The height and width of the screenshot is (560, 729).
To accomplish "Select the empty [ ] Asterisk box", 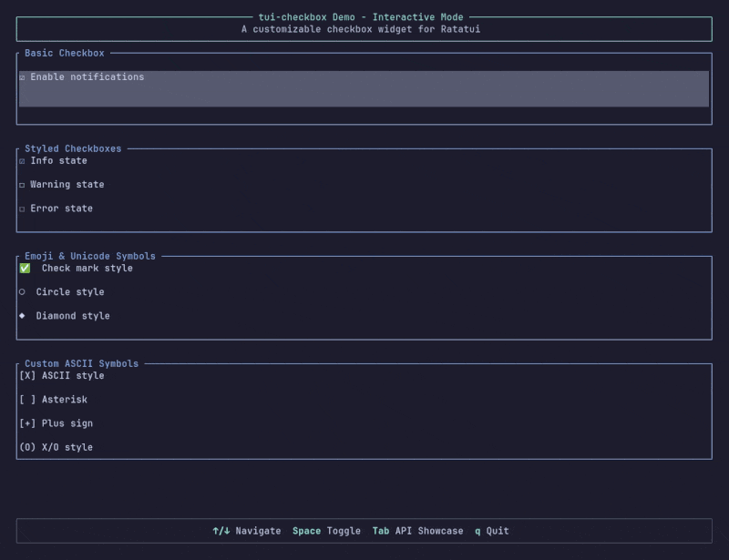I will coord(27,400).
